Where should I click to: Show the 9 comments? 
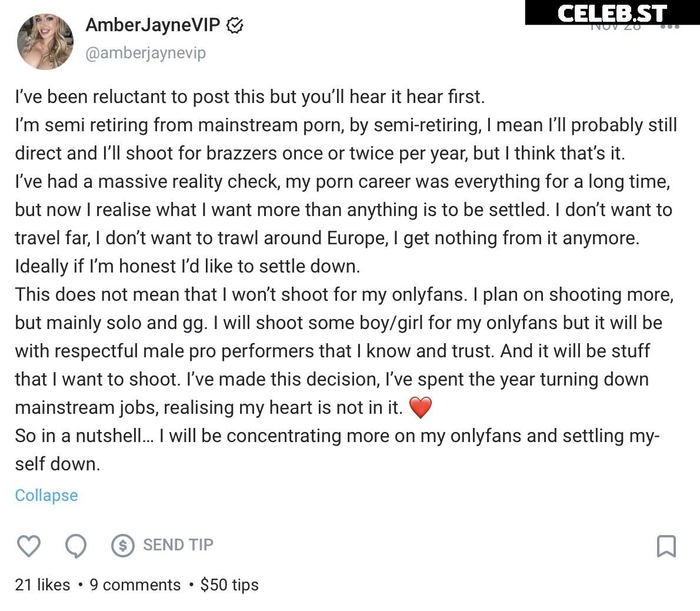(135, 585)
